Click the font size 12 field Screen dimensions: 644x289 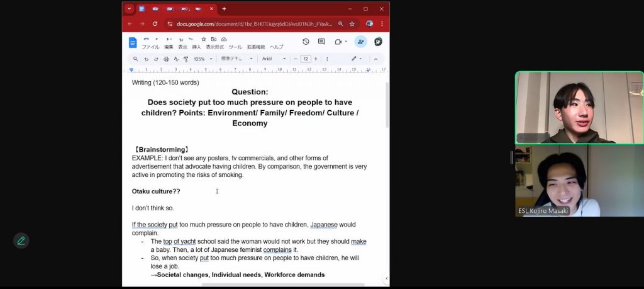(306, 59)
